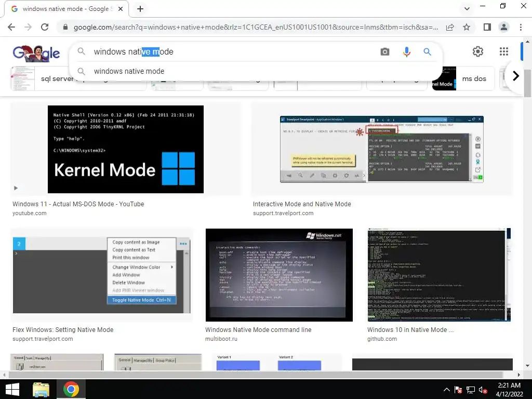Open the Variant 1 / Variant 2 thumbnail
Viewport: 532px width, 399px height.
277,362
